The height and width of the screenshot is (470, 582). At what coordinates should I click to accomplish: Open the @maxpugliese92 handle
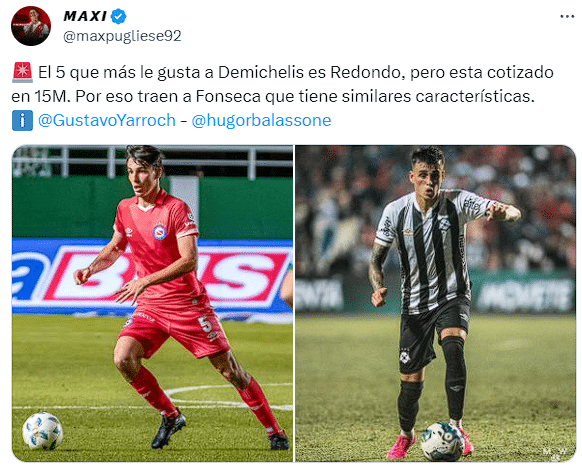[x=122, y=36]
